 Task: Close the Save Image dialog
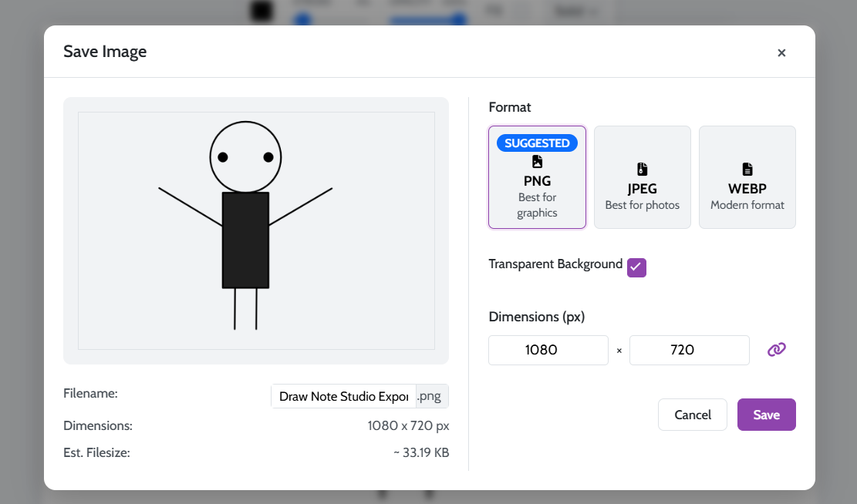781,52
